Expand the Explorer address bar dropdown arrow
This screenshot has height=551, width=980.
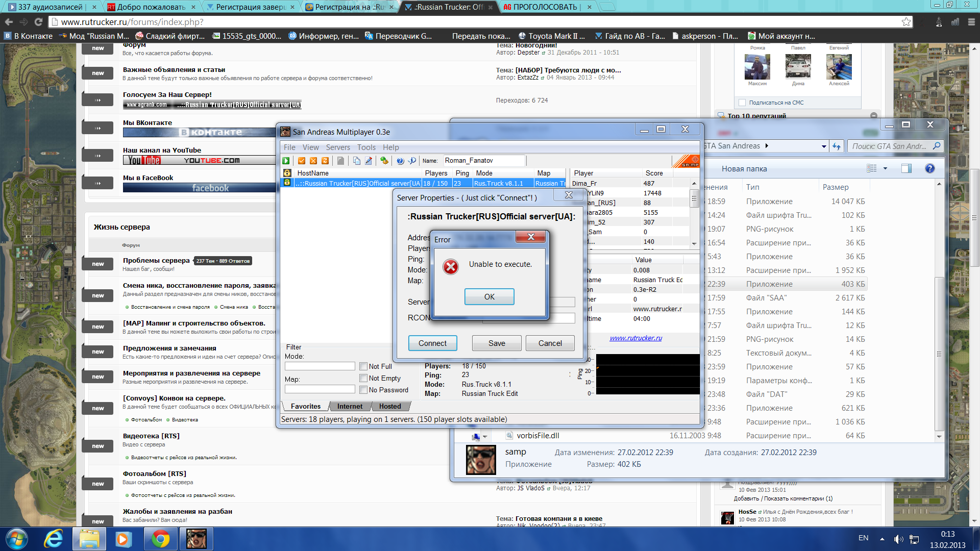click(x=824, y=146)
